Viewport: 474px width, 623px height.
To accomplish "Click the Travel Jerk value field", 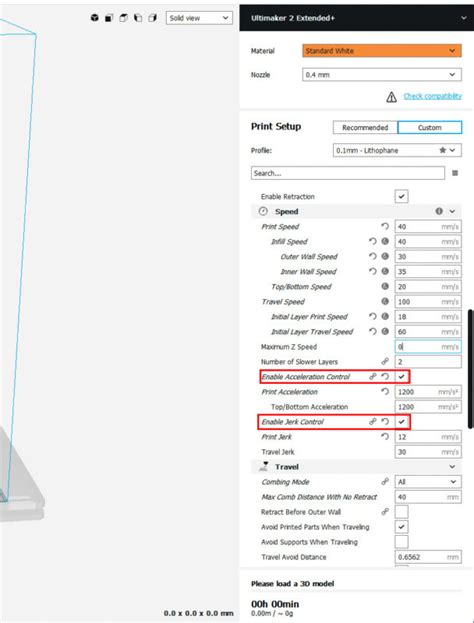I will click(x=428, y=452).
